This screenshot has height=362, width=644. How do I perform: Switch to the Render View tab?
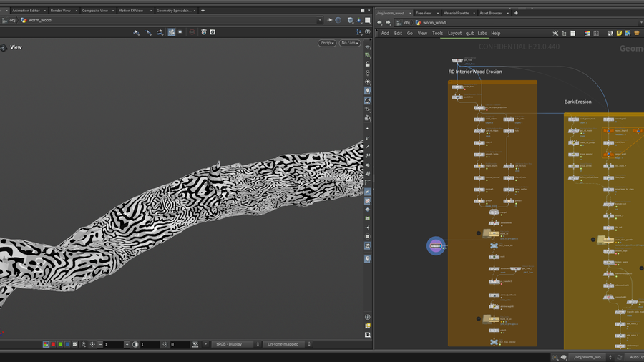[60, 11]
